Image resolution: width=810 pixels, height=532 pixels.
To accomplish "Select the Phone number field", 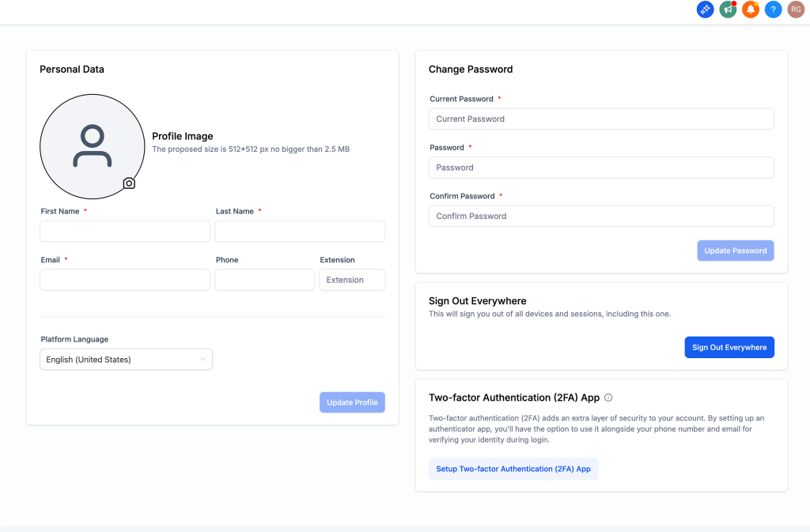I will point(264,280).
